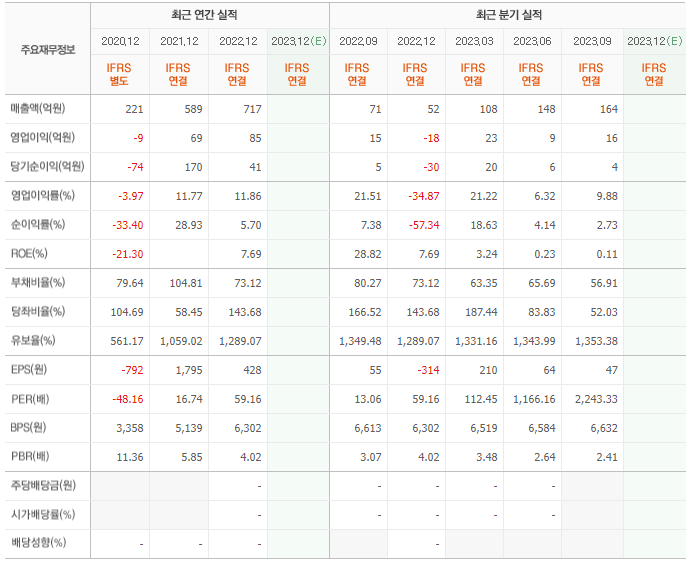Click the PBR value 5.85
Screen dimensions: 693x564
click(192, 457)
